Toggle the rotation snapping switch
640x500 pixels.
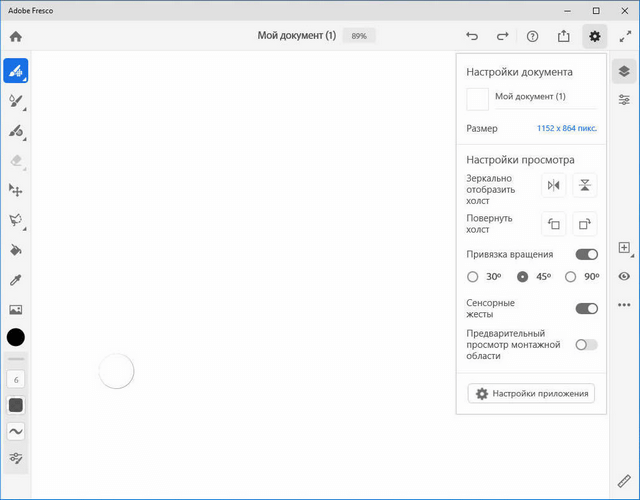click(x=586, y=255)
